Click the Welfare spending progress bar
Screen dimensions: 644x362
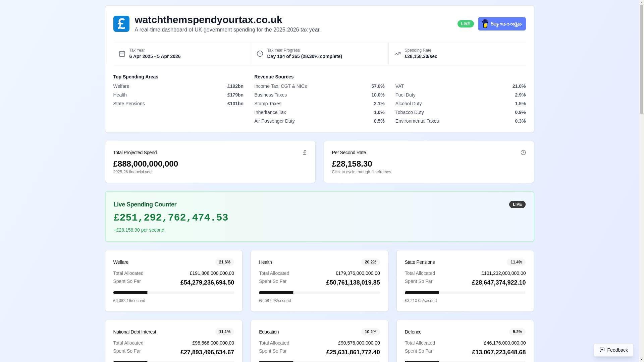tap(173, 293)
